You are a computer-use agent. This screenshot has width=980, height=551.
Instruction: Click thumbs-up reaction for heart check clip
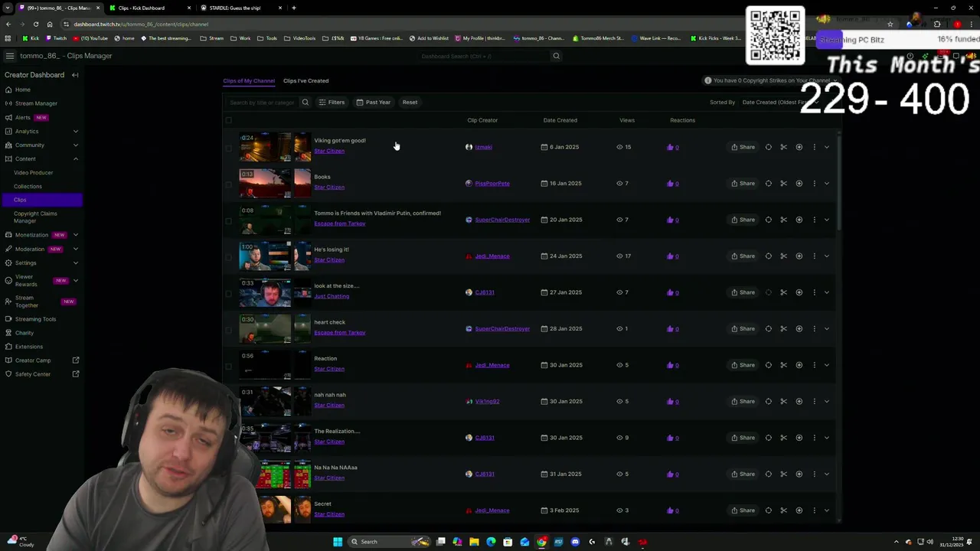(670, 329)
